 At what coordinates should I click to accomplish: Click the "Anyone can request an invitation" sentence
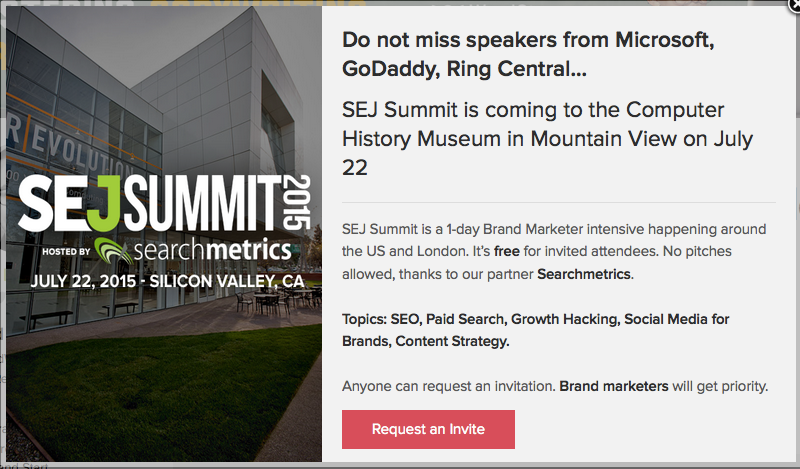pos(448,386)
